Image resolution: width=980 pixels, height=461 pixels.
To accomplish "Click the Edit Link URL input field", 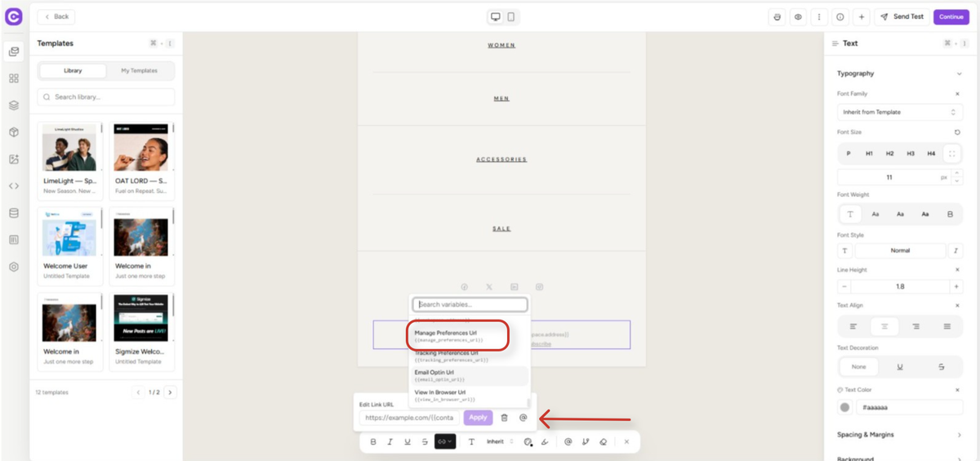I will (409, 418).
